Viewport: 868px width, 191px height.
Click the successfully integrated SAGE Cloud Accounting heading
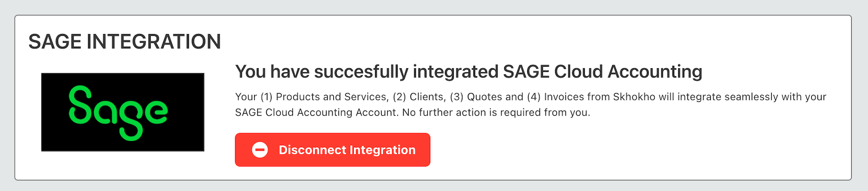coord(468,72)
